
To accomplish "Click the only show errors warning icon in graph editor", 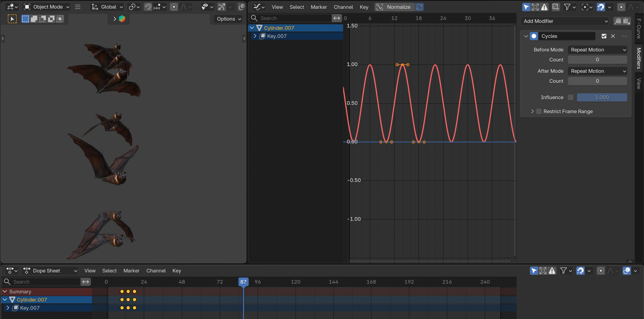I will coord(544,7).
